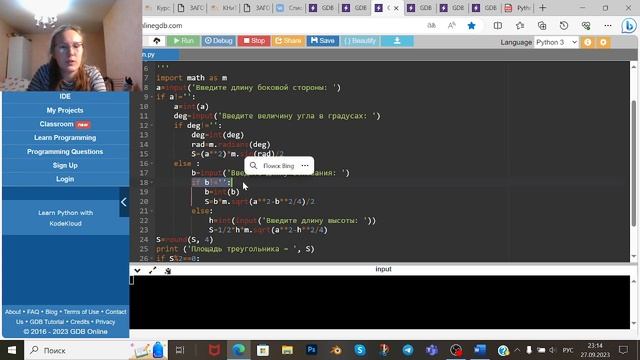Open Photoshop from the taskbar
Screen dimensions: 640x360
pos(311,350)
